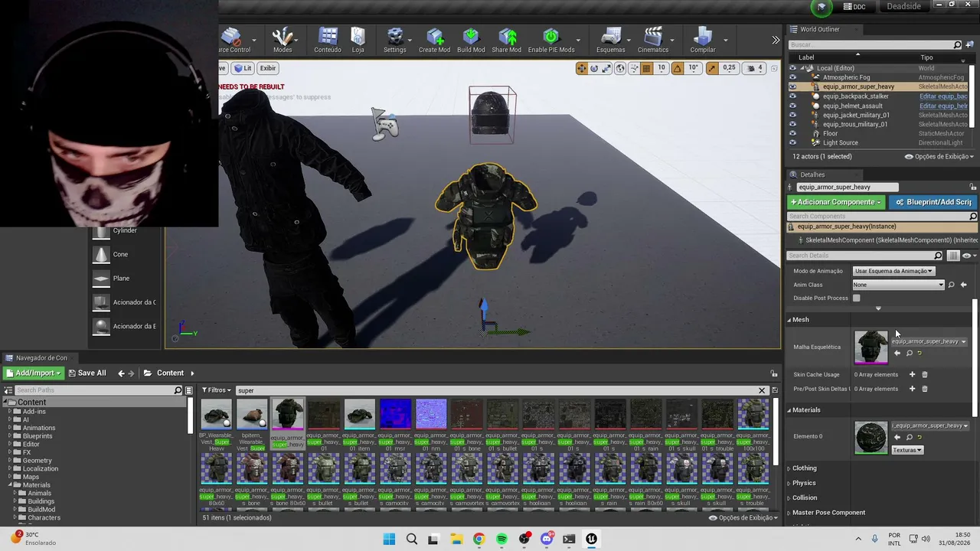Add element to Skin Cache Usage array
The width and height of the screenshot is (980, 551).
pyautogui.click(x=912, y=374)
